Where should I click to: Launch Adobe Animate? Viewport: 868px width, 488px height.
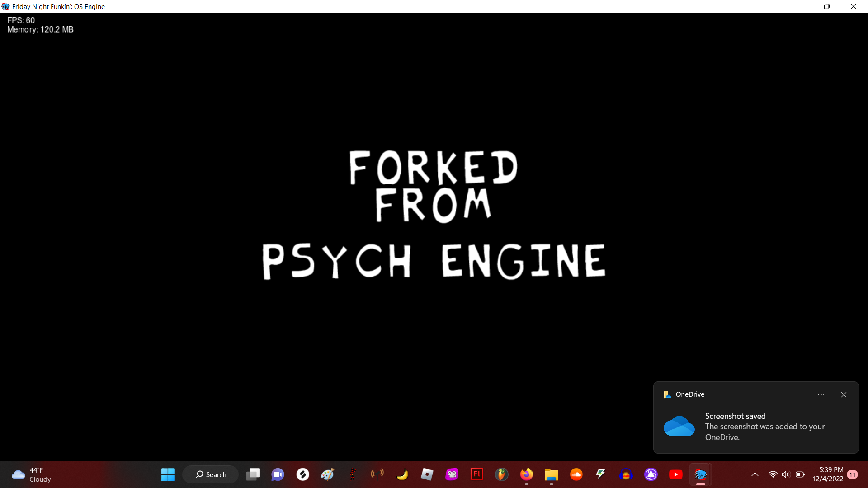[477, 474]
